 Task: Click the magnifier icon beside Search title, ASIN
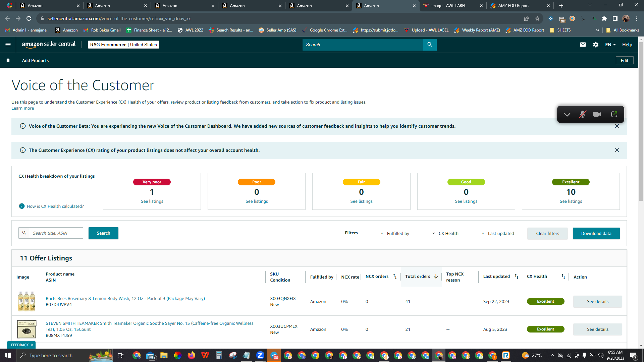pos(24,233)
